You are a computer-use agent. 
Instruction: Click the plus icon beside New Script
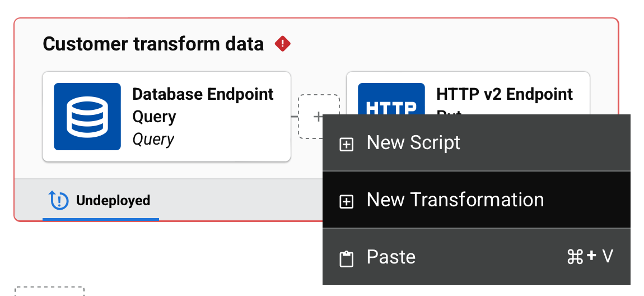point(347,145)
